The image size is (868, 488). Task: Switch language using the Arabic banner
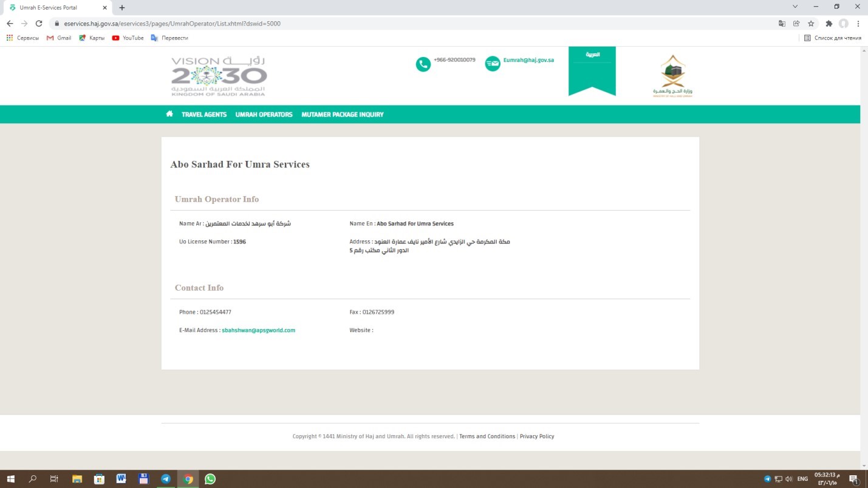tap(592, 55)
